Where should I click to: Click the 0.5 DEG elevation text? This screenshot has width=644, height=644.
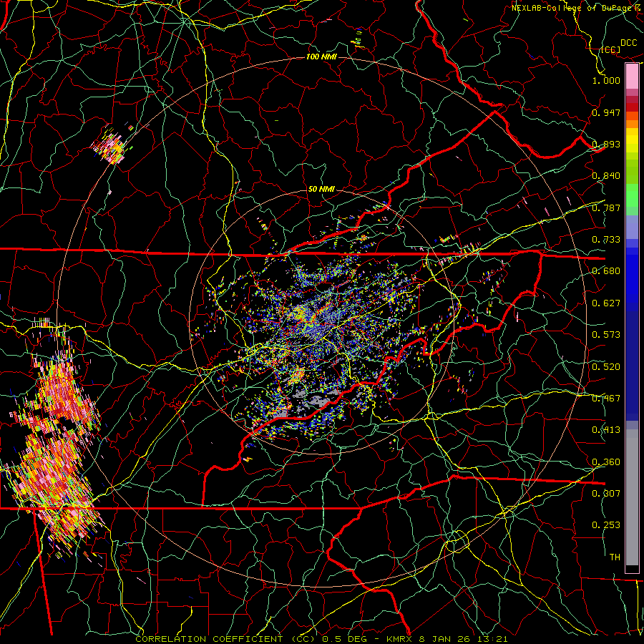point(346,639)
